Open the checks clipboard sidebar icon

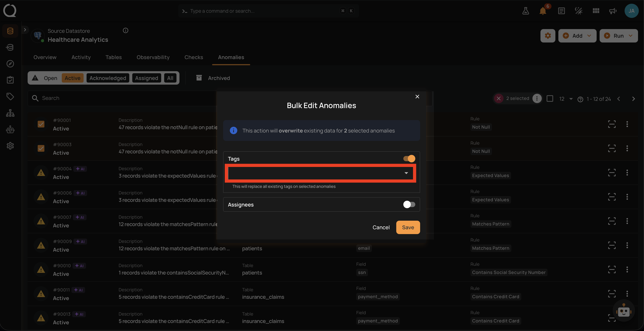coord(10,80)
